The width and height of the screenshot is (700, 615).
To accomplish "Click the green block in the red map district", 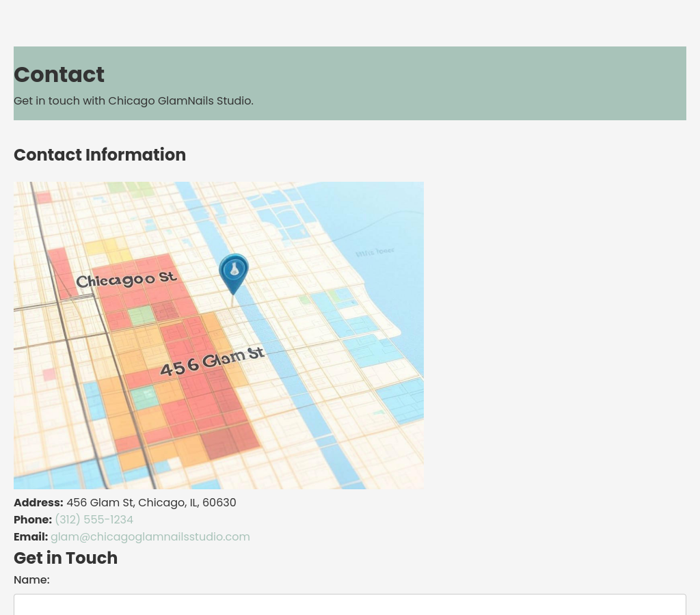I will pos(142,316).
